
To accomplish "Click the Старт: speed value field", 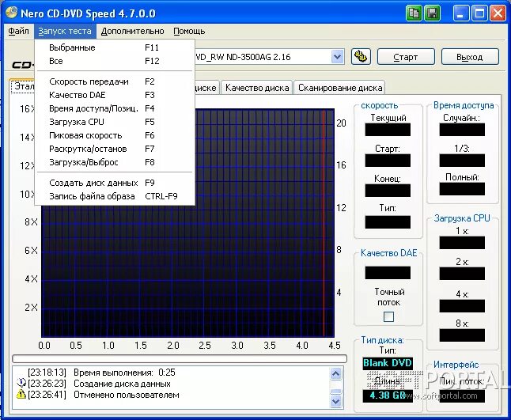I will [388, 161].
